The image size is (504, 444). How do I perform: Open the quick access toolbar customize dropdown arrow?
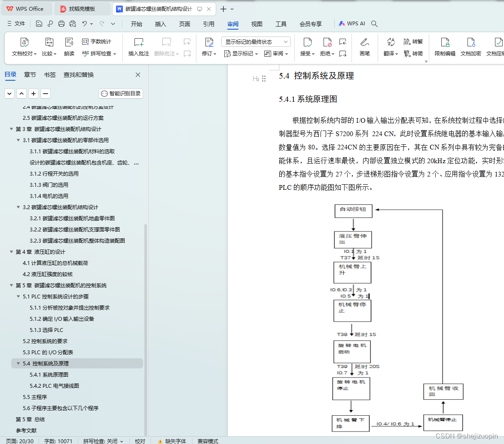[x=113, y=24]
